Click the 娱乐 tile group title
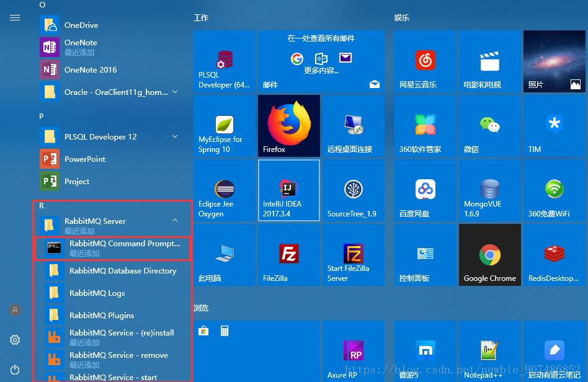This screenshot has height=382, width=588. [x=402, y=17]
